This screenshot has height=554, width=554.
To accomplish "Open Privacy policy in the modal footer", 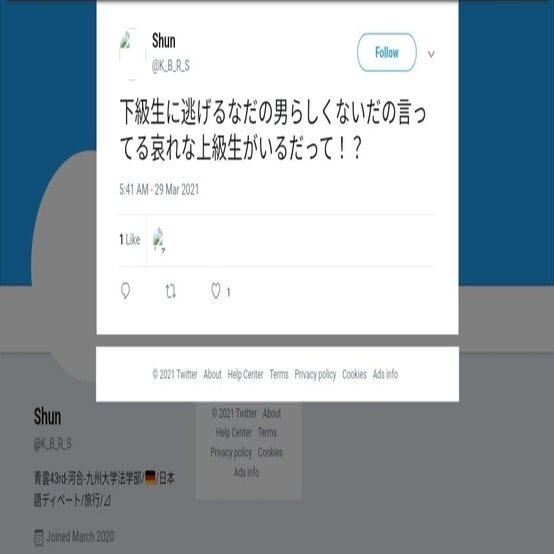I will (315, 375).
